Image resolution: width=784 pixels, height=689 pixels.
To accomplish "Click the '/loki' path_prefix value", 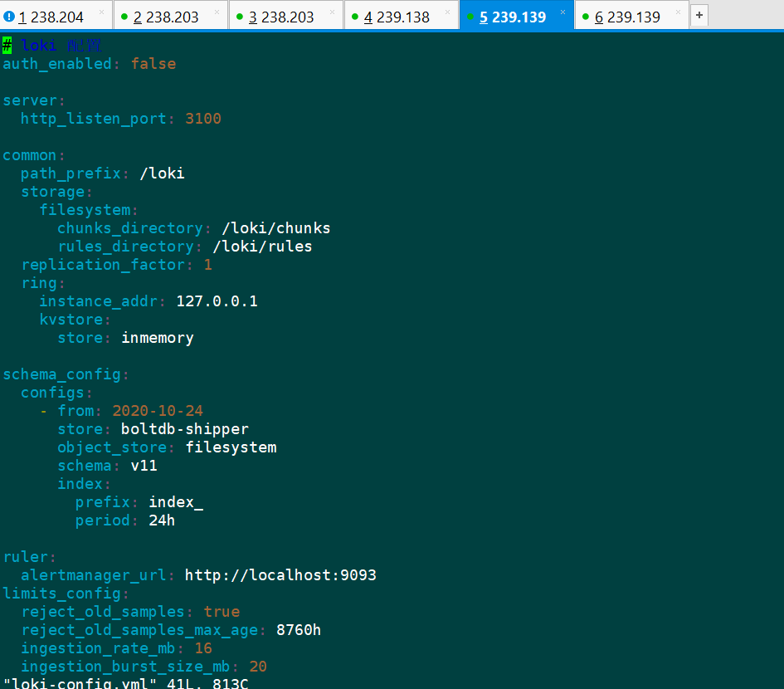I will pos(162,173).
